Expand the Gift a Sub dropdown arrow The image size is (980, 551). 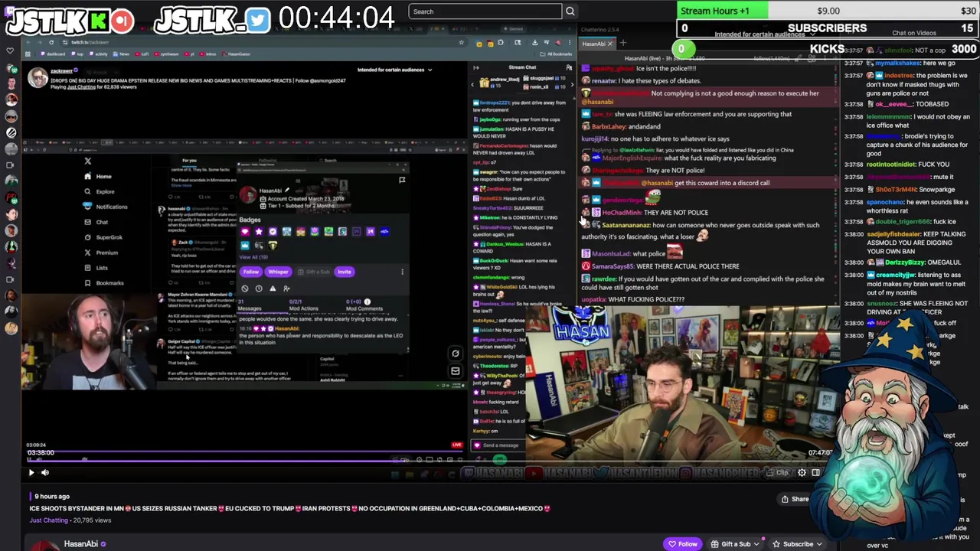pyautogui.click(x=758, y=544)
